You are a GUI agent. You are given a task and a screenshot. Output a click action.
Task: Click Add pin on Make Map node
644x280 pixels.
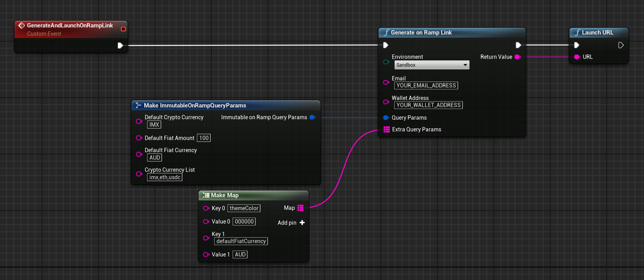tap(291, 223)
